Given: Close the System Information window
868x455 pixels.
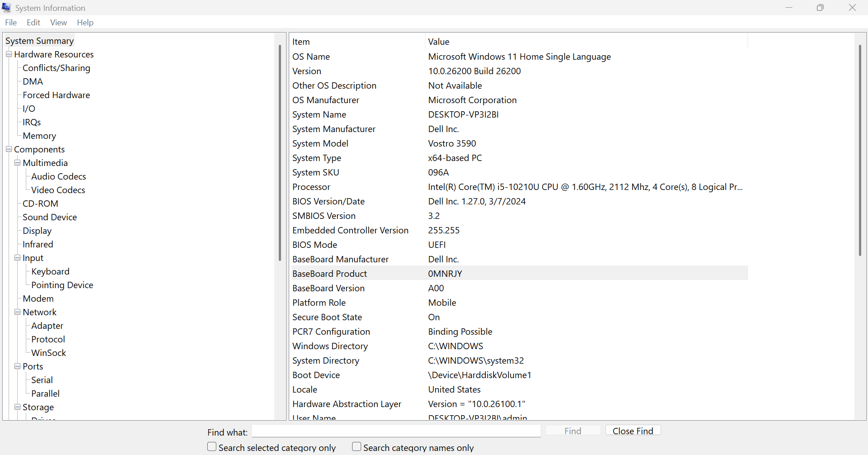Looking at the screenshot, I should coord(852,8).
